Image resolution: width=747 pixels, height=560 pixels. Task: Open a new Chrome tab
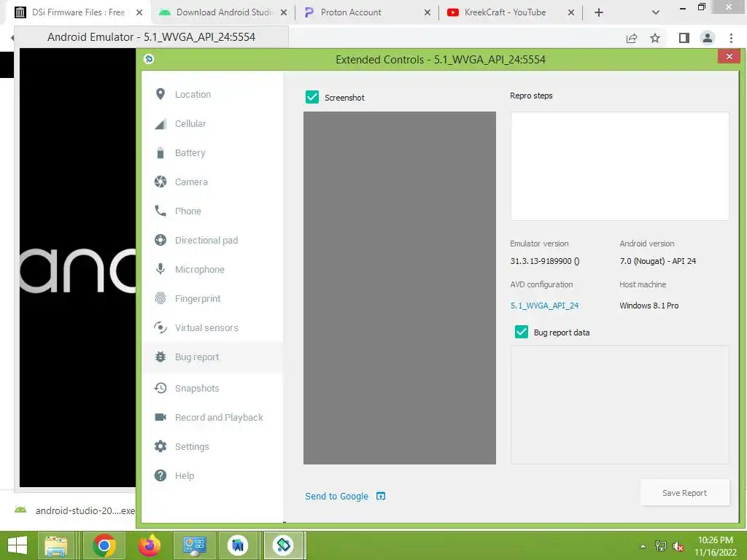(x=599, y=12)
